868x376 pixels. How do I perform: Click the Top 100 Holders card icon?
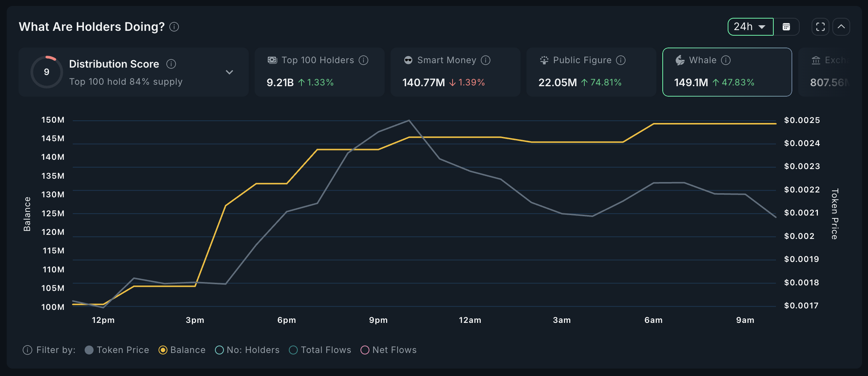coord(272,60)
